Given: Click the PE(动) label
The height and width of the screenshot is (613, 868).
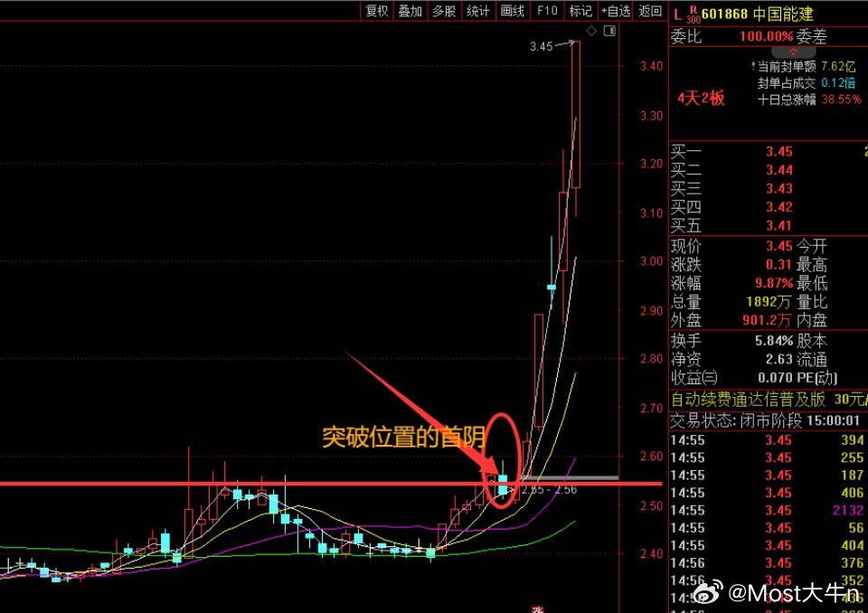Looking at the screenshot, I should pos(816,378).
